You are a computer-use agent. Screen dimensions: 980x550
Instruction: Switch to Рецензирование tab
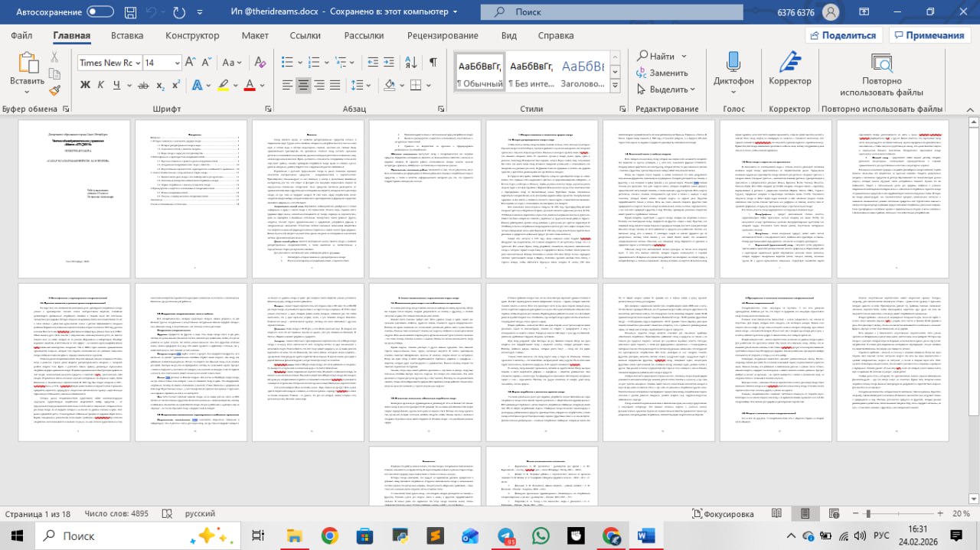pyautogui.click(x=443, y=35)
